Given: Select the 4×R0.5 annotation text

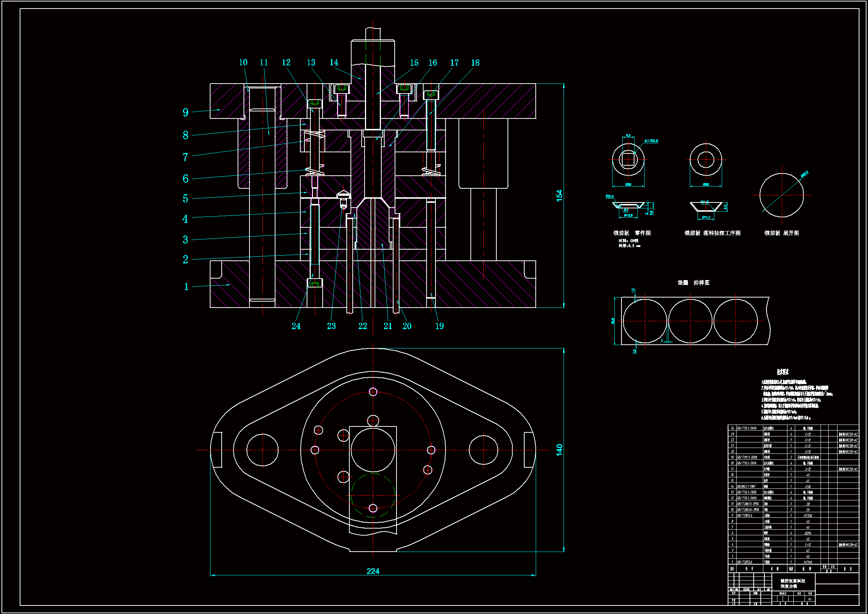Looking at the screenshot, I should [651, 141].
